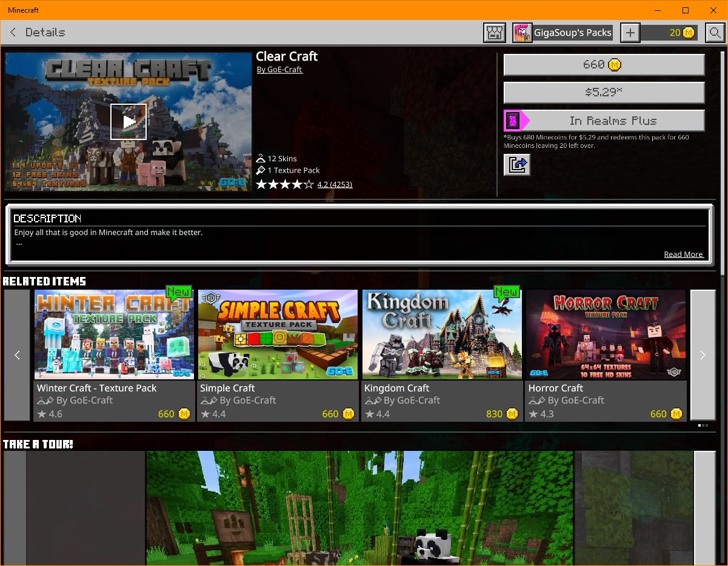The image size is (728, 566).
Task: Open the Winter Craft texture pack thumbnail
Action: 114,335
